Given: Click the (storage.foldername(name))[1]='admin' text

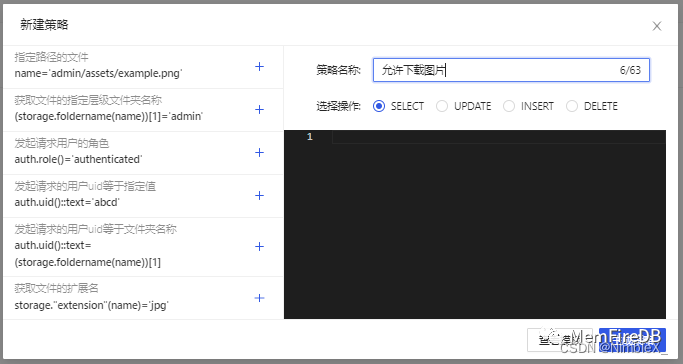Looking at the screenshot, I should click(x=108, y=116).
